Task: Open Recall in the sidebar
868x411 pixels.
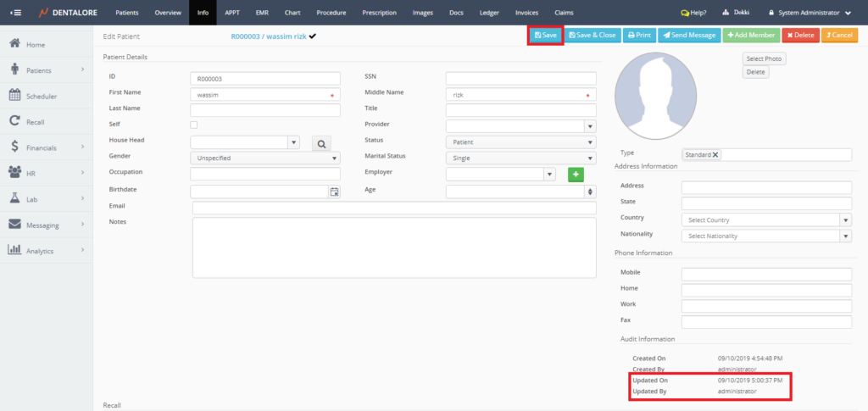Action: click(35, 122)
